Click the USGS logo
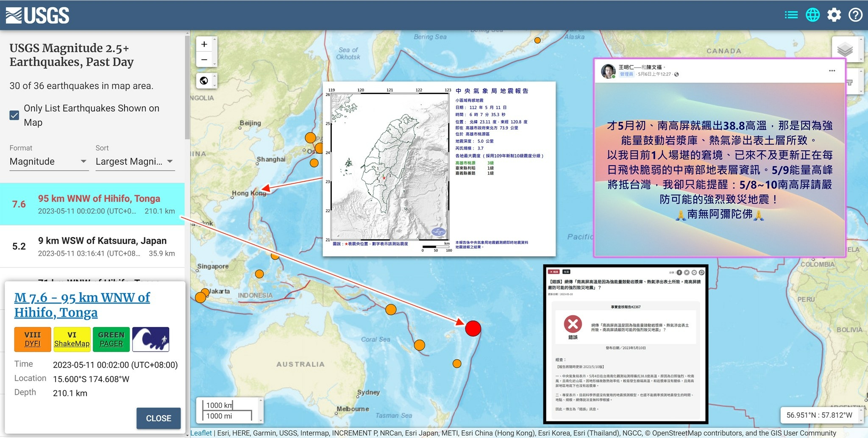 point(37,15)
